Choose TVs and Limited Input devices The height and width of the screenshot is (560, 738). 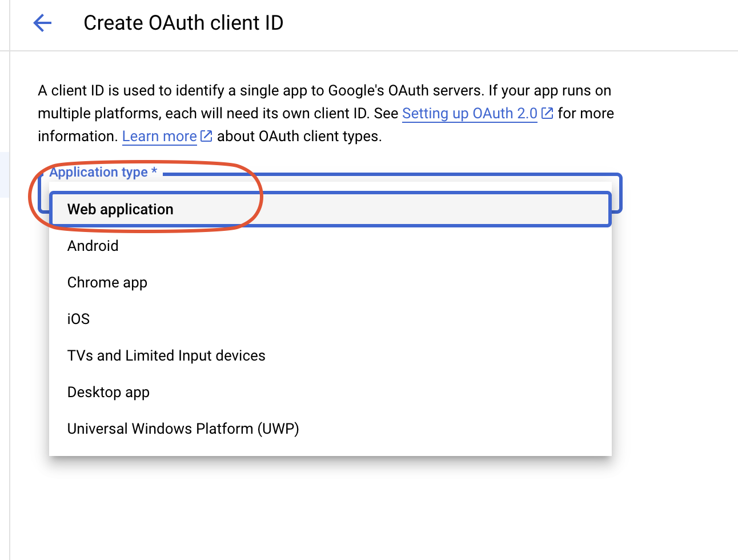point(330,355)
